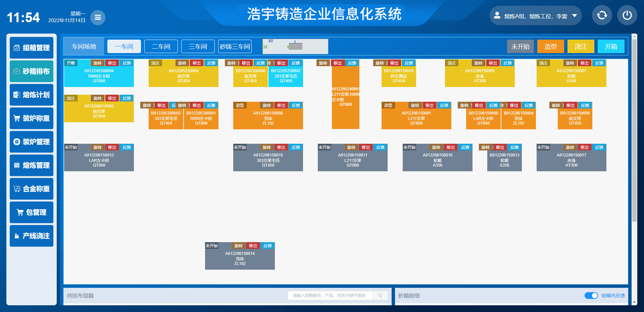Click the power logout icon
Viewport: 644px width, 312px height.
click(x=627, y=15)
